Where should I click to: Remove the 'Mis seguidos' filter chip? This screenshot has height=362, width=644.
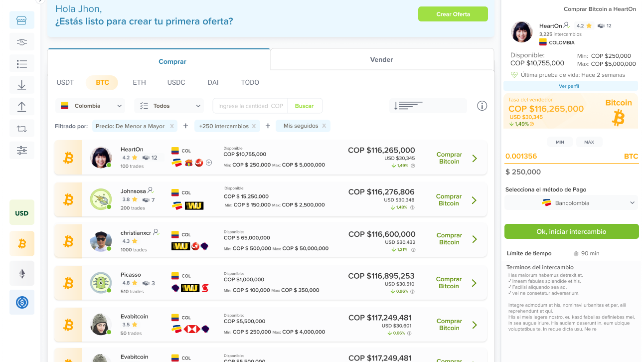[324, 126]
